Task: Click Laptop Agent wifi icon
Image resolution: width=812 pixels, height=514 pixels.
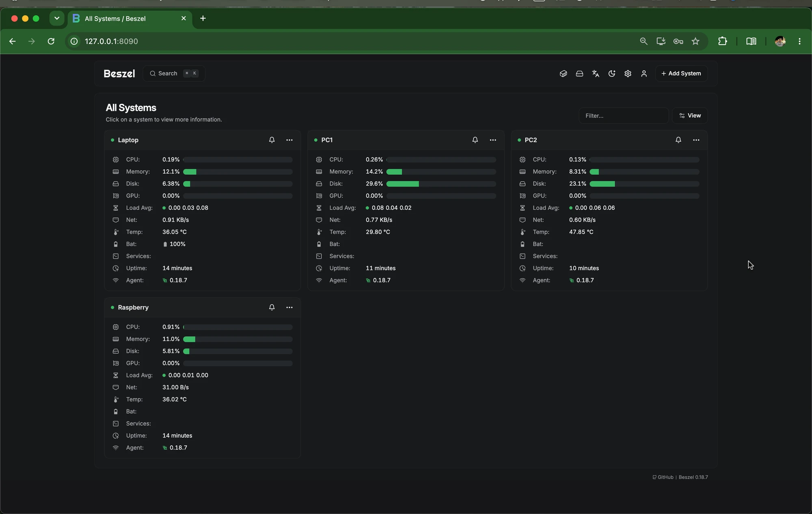Action: pyautogui.click(x=116, y=280)
